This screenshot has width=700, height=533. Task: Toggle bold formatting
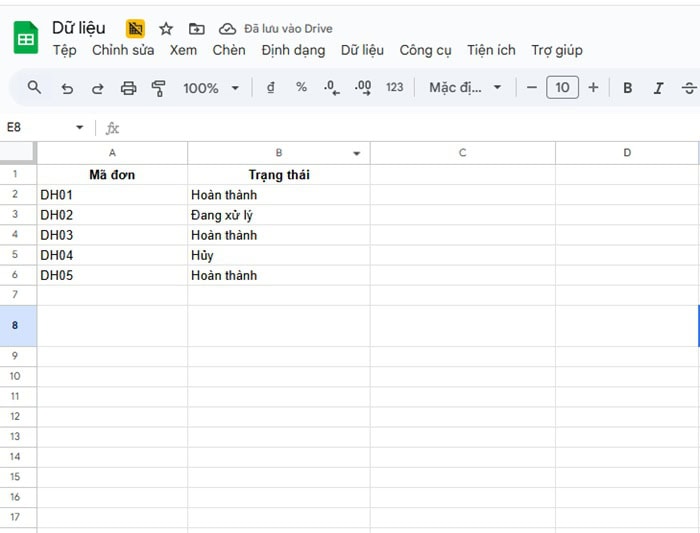tap(627, 88)
